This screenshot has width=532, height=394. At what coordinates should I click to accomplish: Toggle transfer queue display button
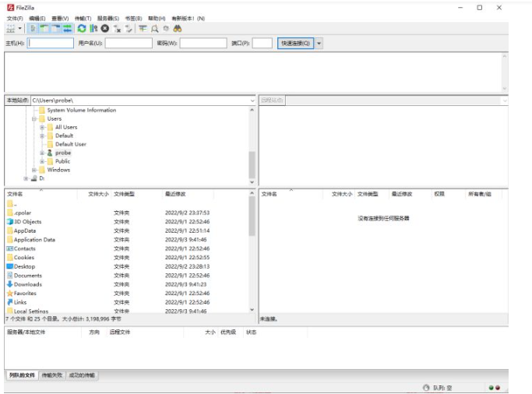tap(67, 29)
